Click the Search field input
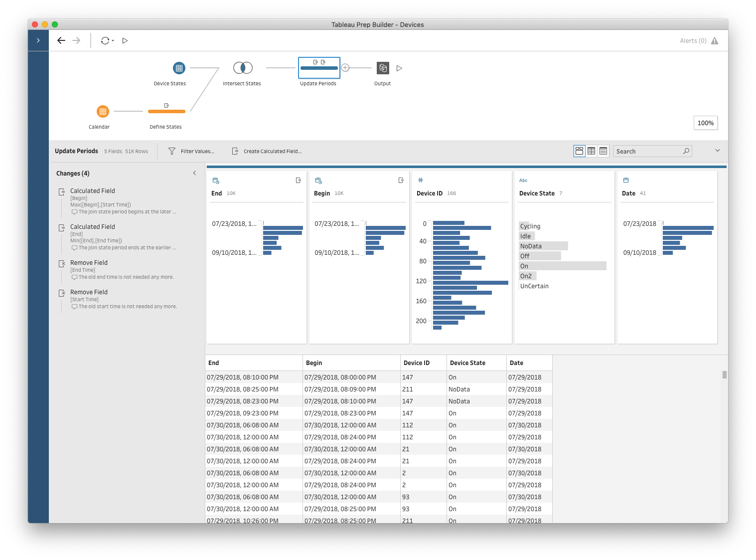 (x=648, y=151)
